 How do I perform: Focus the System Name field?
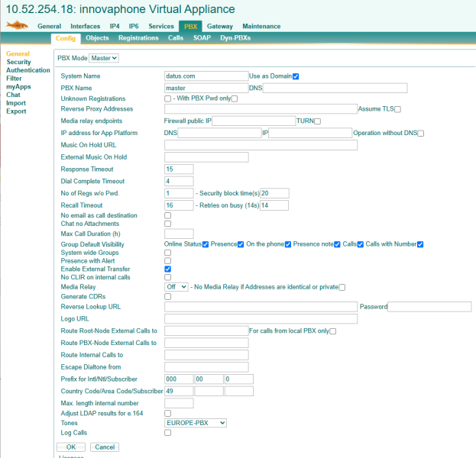pos(206,76)
